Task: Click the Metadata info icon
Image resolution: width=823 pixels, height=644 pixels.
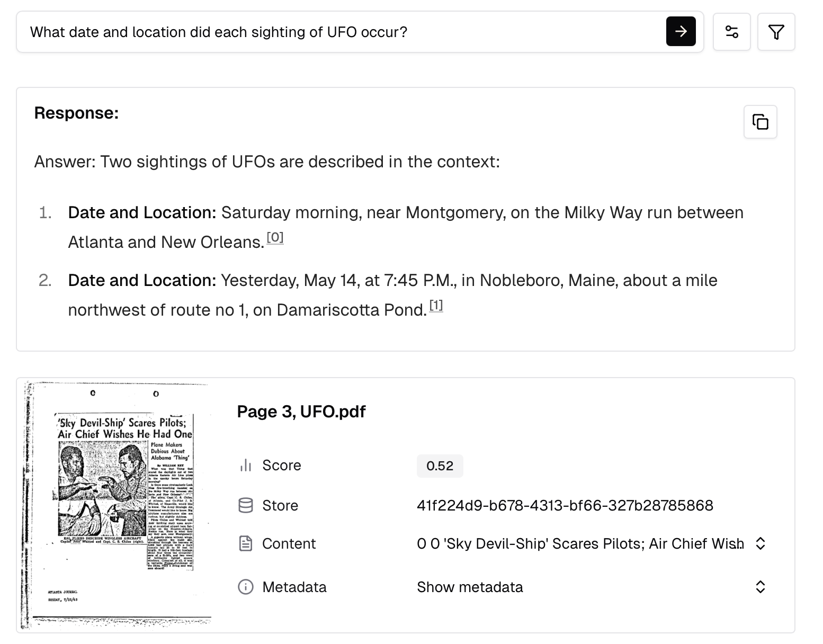Action: [x=246, y=587]
